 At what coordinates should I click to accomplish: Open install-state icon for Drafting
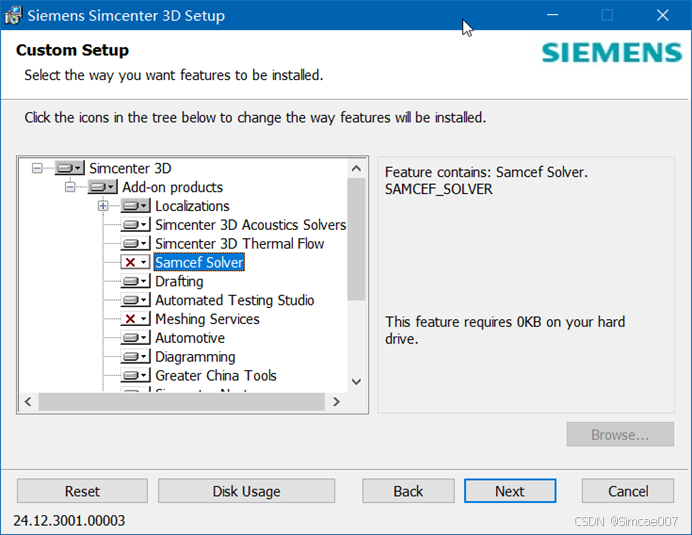click(135, 281)
